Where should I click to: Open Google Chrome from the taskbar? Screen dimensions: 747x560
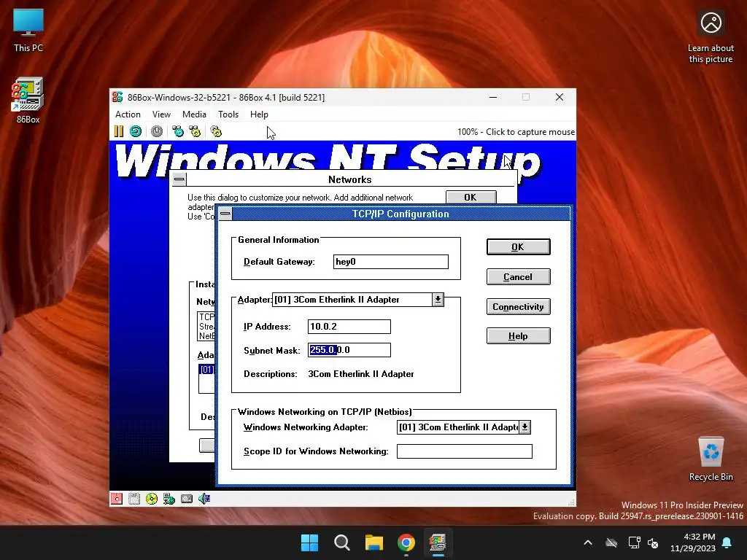[406, 542]
